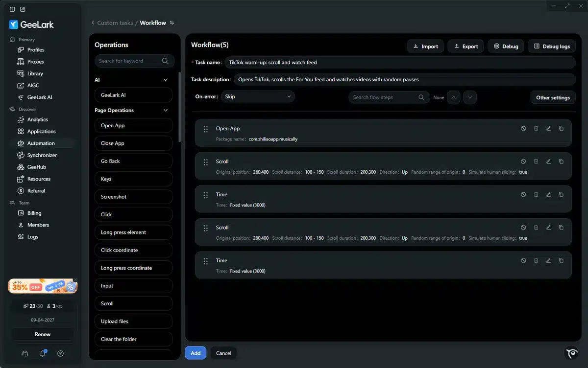Toggle the sidebar panel icon
This screenshot has width=588, height=368.
[x=12, y=9]
